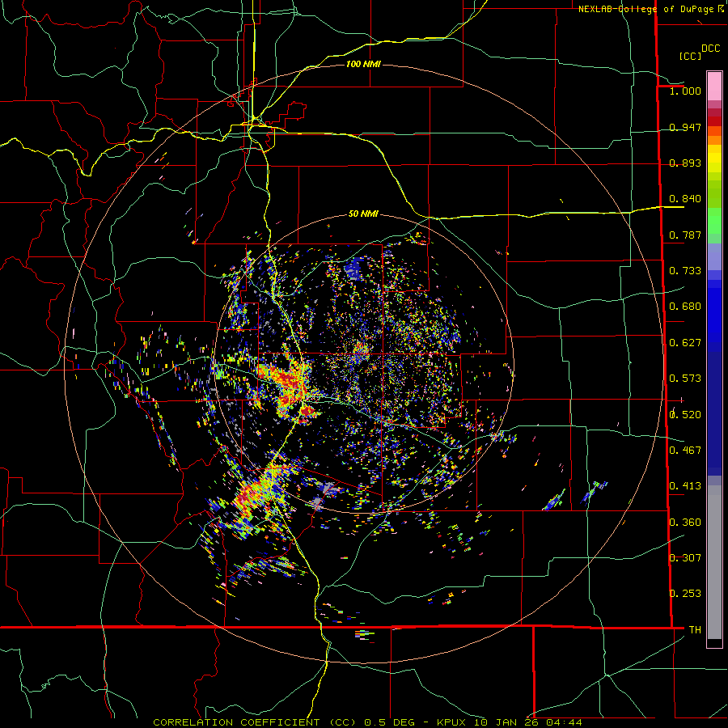Pick the bright green color bar segment

pyautogui.click(x=714, y=222)
